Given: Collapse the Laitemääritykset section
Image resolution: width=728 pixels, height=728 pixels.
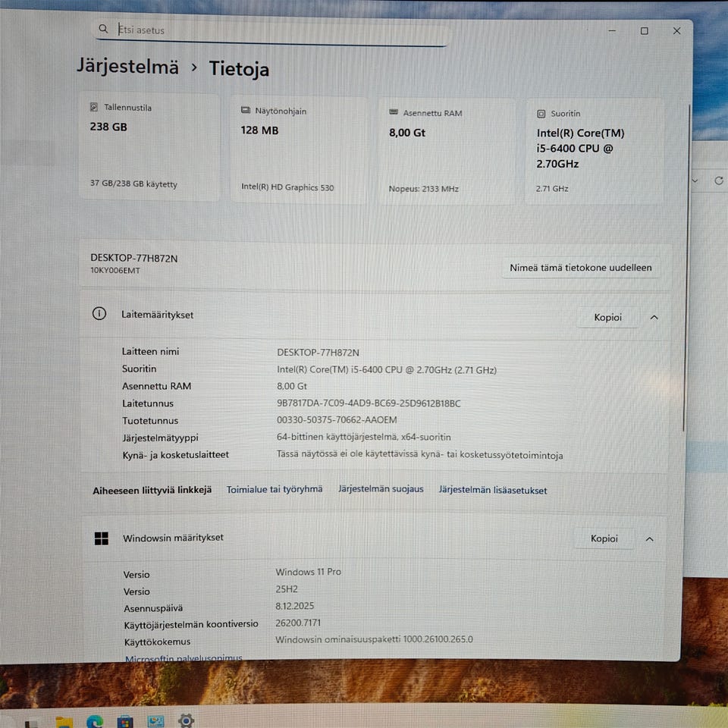Looking at the screenshot, I should point(654,318).
